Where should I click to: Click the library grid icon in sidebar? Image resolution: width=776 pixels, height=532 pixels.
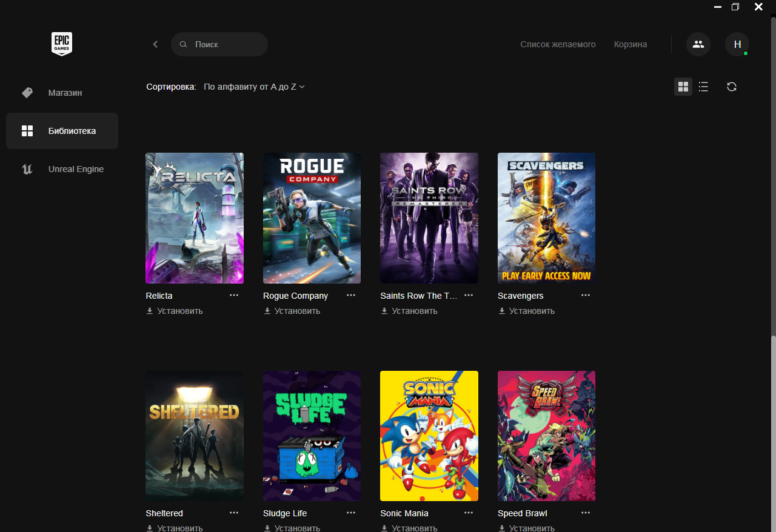tap(27, 131)
